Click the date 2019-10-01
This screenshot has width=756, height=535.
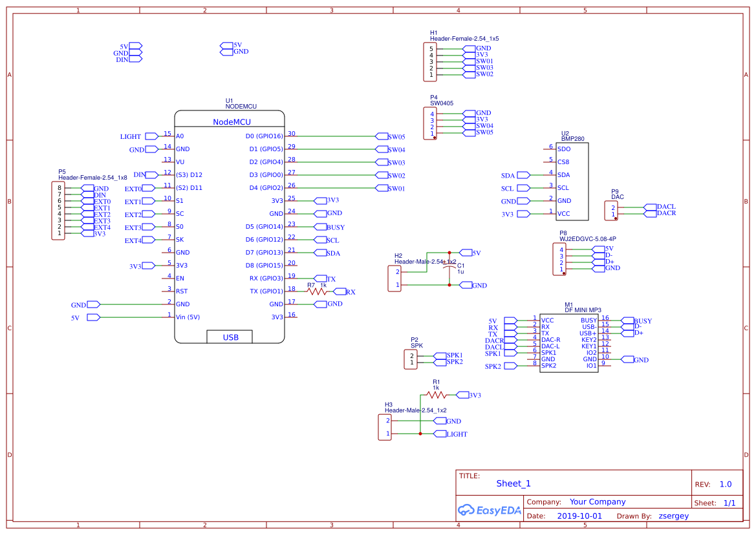click(x=579, y=516)
